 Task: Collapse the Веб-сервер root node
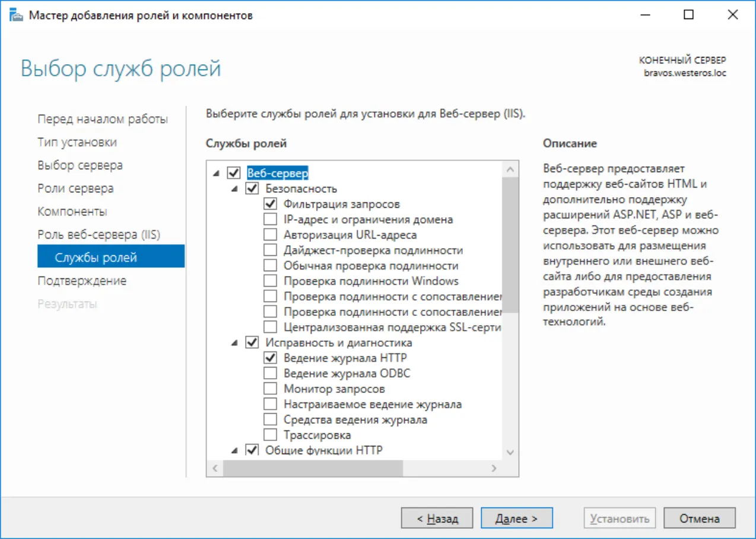pos(216,173)
